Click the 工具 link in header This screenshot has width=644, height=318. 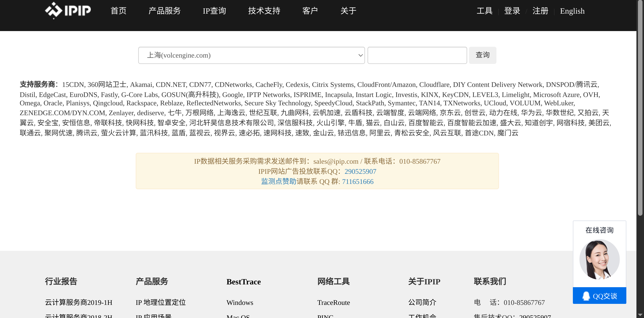click(x=484, y=11)
